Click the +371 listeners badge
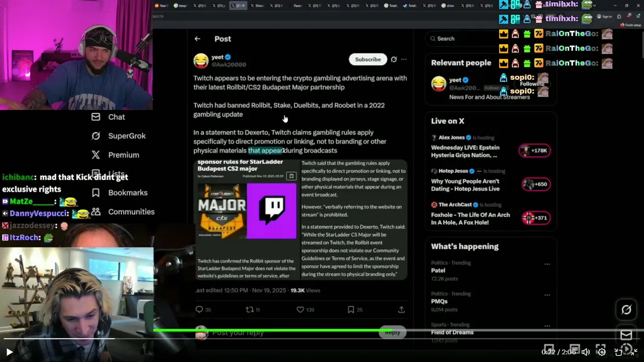Image resolution: width=644 pixels, height=362 pixels. (536, 218)
